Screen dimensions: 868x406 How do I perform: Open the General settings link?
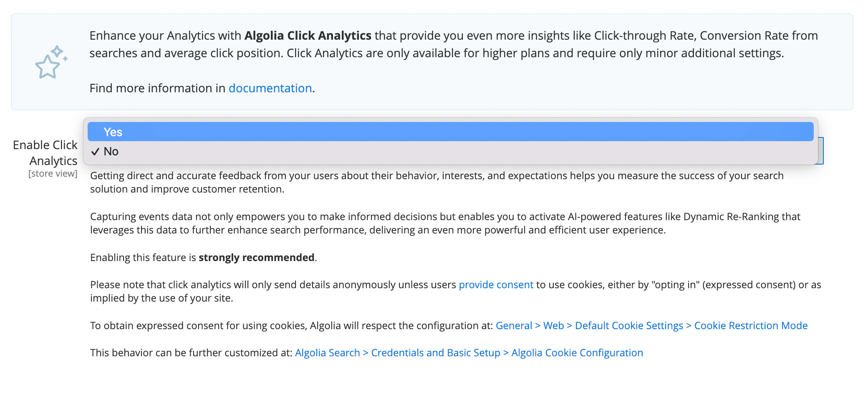[x=514, y=325]
